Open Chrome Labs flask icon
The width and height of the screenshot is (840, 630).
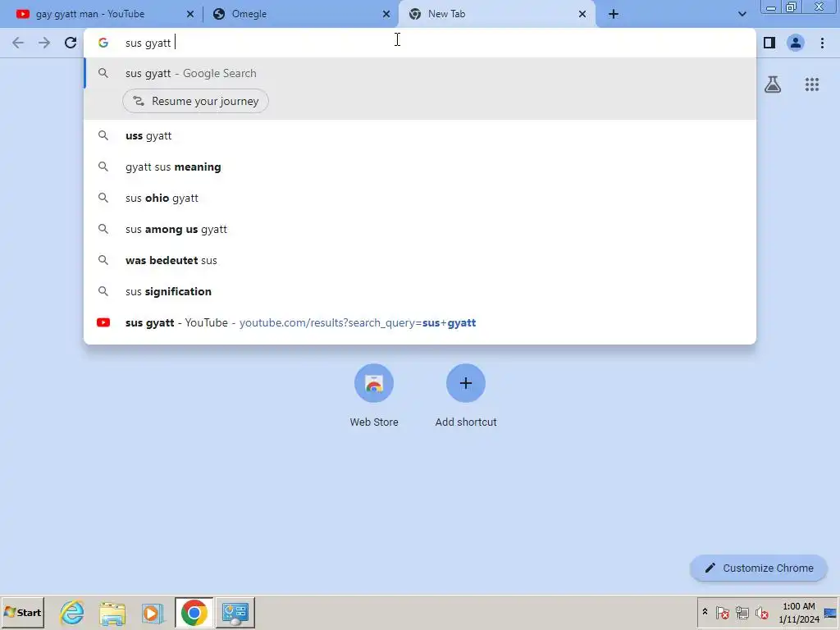coord(773,84)
